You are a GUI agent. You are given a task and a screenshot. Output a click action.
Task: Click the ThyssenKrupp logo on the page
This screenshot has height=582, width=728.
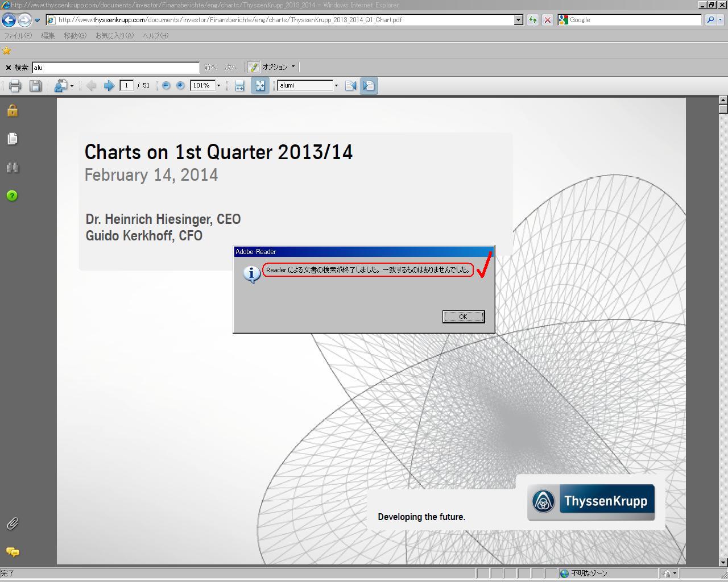591,502
